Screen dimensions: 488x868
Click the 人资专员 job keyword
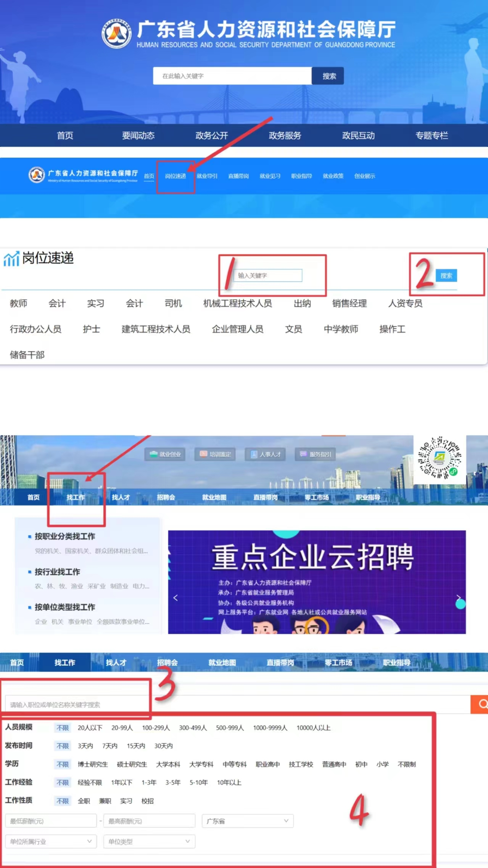(405, 303)
